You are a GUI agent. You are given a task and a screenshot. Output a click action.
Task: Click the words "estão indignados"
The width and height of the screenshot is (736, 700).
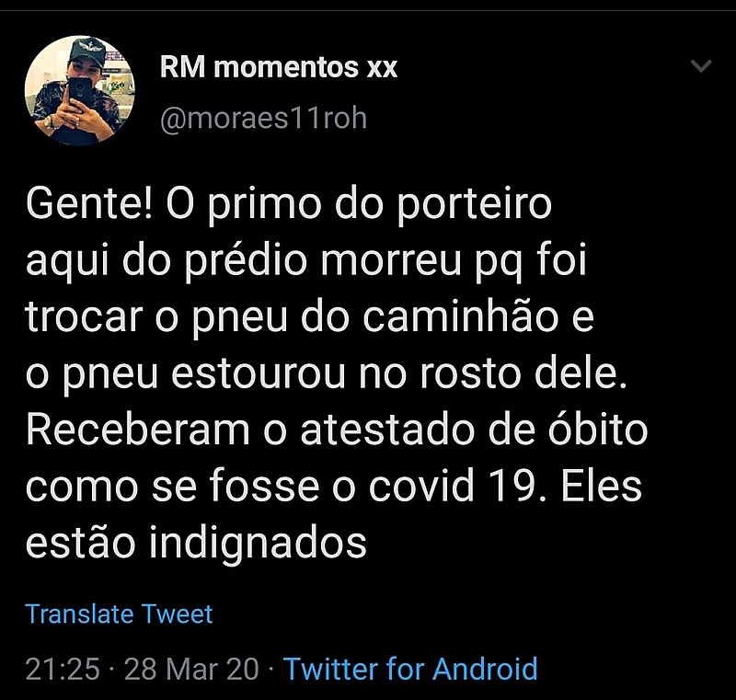coord(196,544)
